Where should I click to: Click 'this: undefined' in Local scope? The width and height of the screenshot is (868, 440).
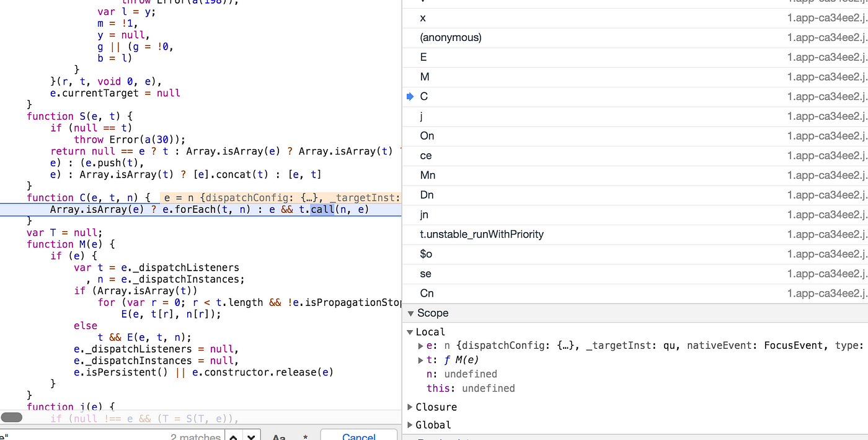point(471,388)
